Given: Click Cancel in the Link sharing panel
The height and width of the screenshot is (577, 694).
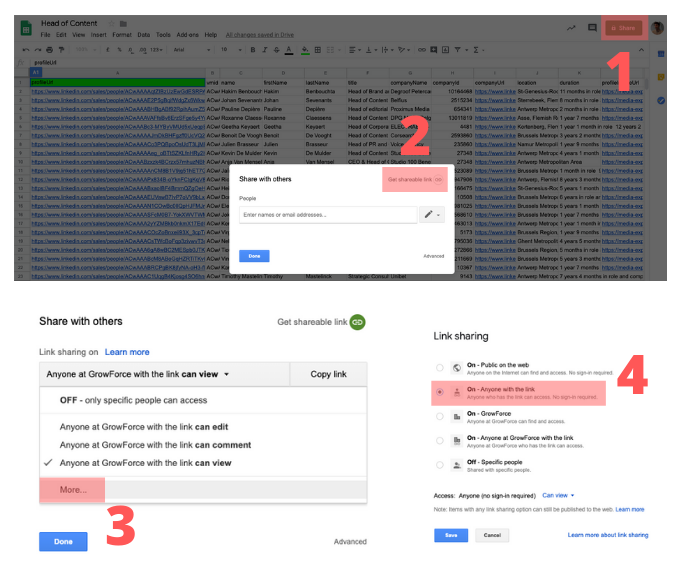Looking at the screenshot, I should [492, 535].
